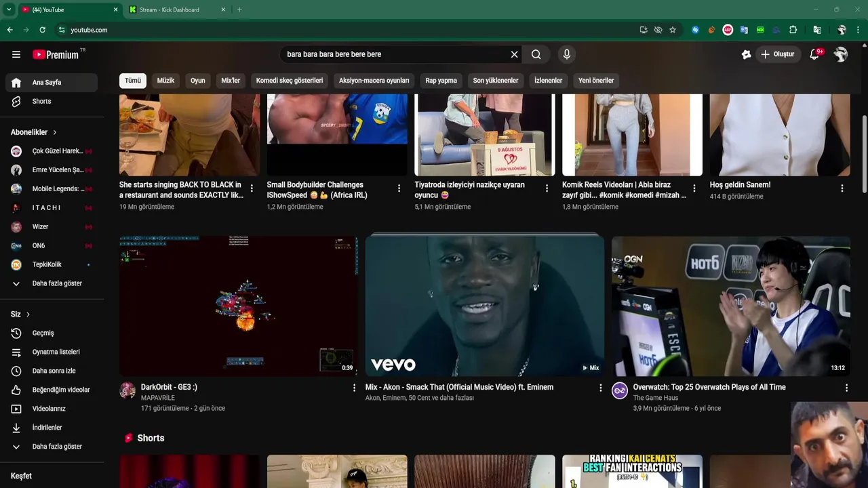868x488 pixels.
Task: Start voice search with the microphone
Action: [x=567, y=54]
